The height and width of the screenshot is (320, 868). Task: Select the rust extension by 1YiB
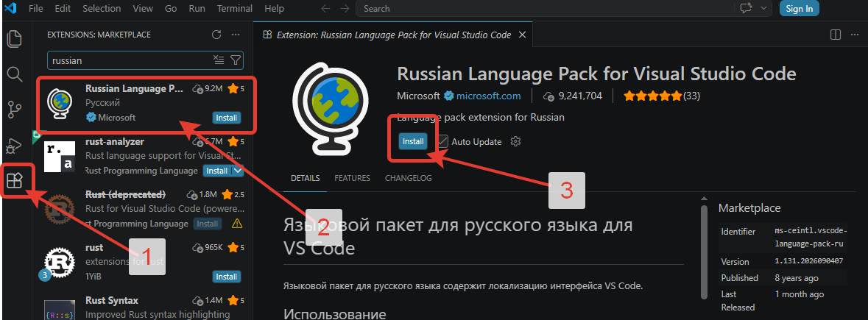pyautogui.click(x=144, y=262)
